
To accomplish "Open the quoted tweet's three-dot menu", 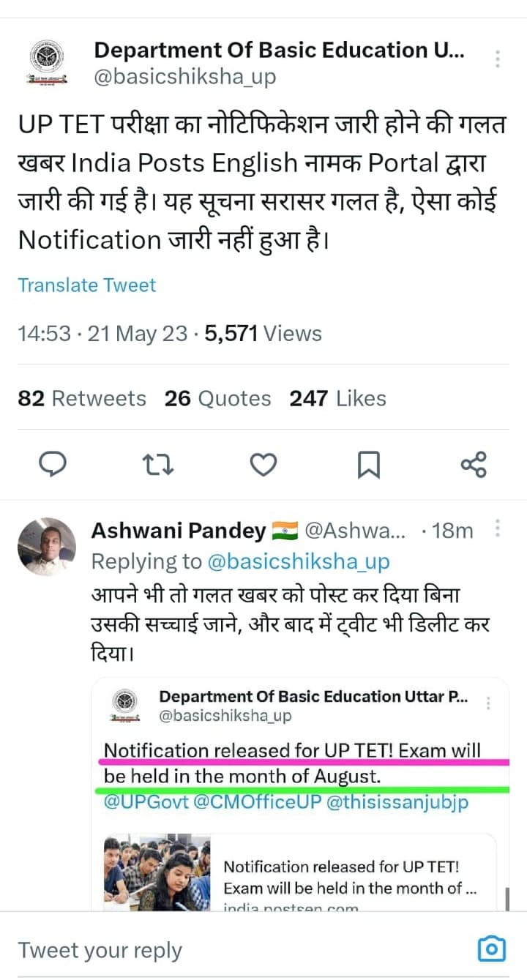I will pos(488,703).
